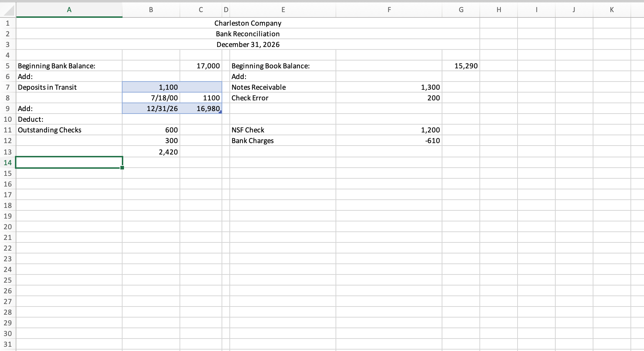Viewport: 644px width, 351px height.
Task: Select column F header
Action: coord(389,10)
